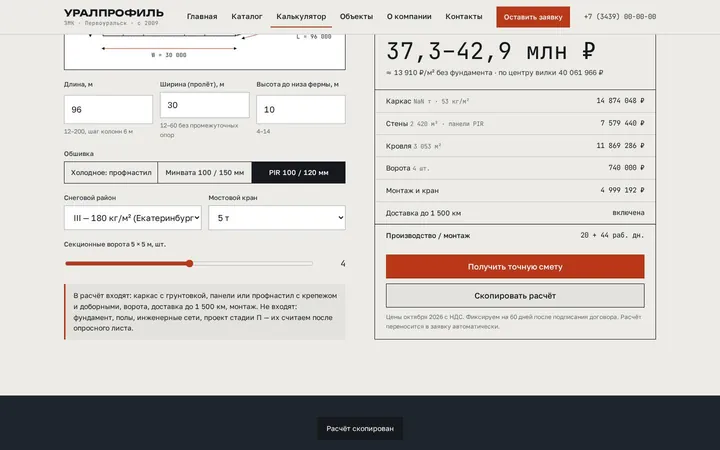This screenshot has width=720, height=450.
Task: Click Получить точную смету button
Action: point(515,267)
